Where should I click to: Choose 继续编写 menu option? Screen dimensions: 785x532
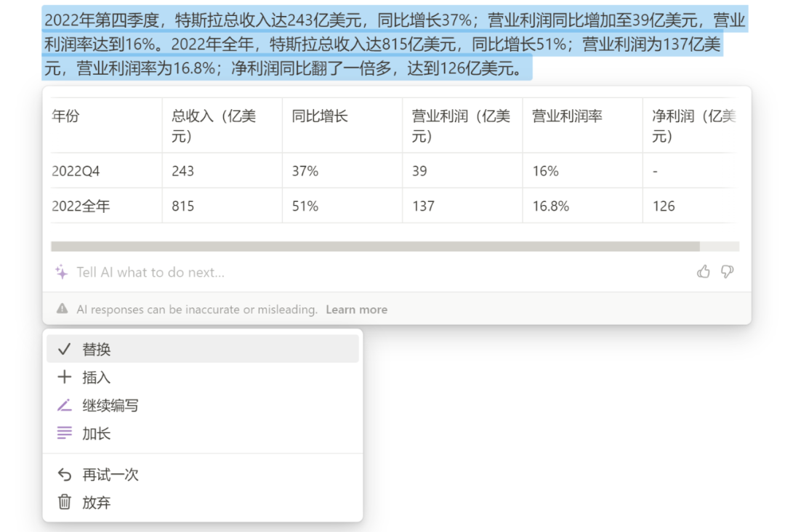203,405
